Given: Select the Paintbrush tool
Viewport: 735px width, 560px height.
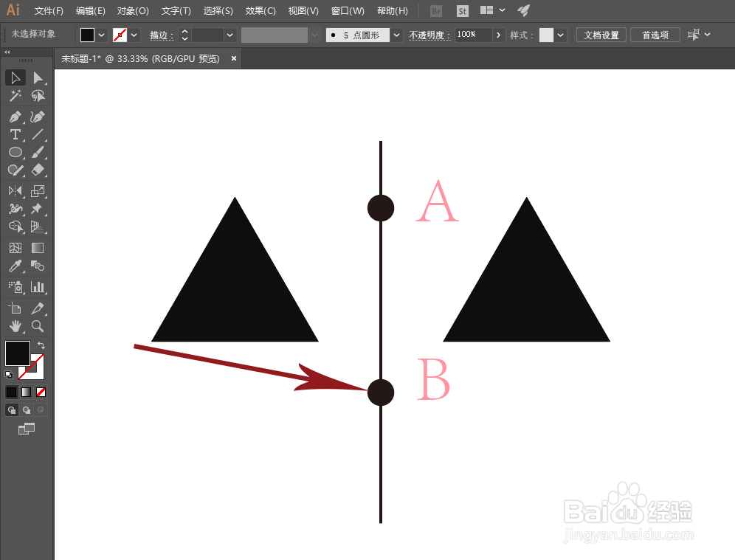Looking at the screenshot, I should 38,152.
